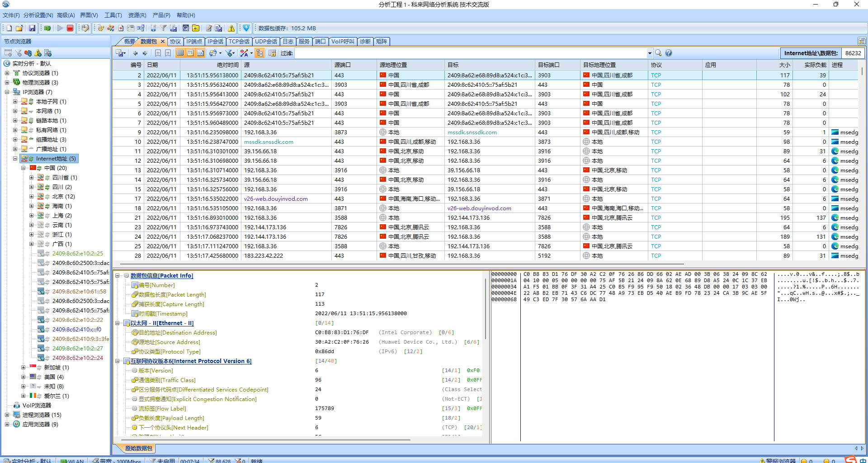This screenshot has width=868, height=463.
Task: Expand the 美国 (4) tree node
Action: point(24,377)
